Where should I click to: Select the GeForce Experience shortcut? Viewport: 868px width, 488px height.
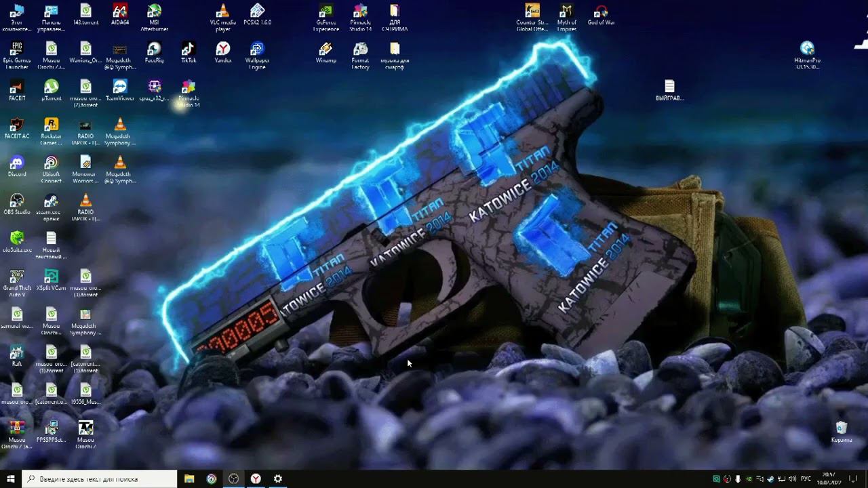pos(326,18)
